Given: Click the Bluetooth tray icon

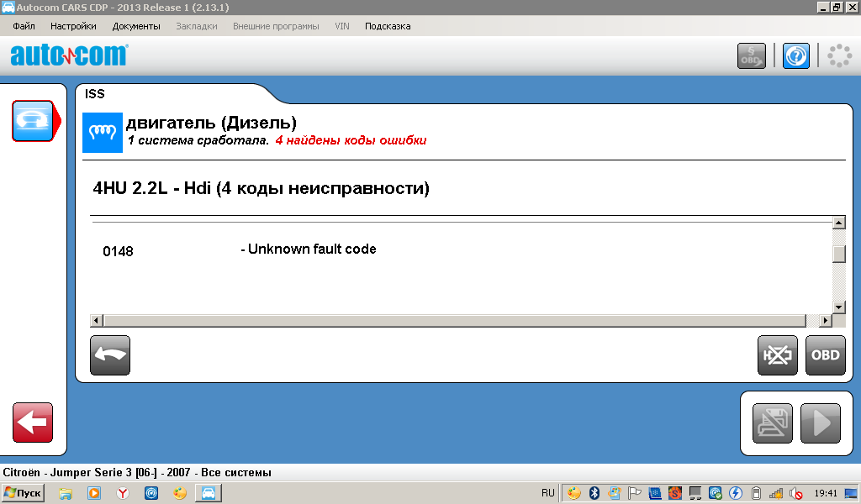Looking at the screenshot, I should pyautogui.click(x=594, y=493).
